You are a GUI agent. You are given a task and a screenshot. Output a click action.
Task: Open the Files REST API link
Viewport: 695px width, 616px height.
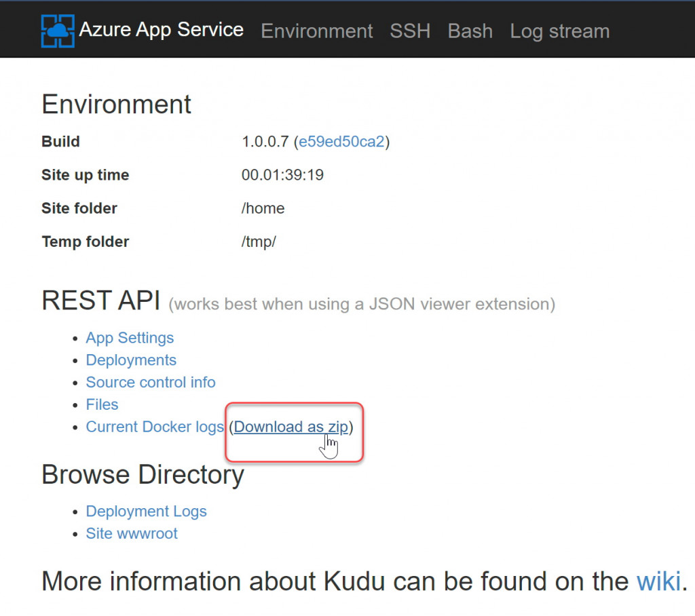point(102,405)
